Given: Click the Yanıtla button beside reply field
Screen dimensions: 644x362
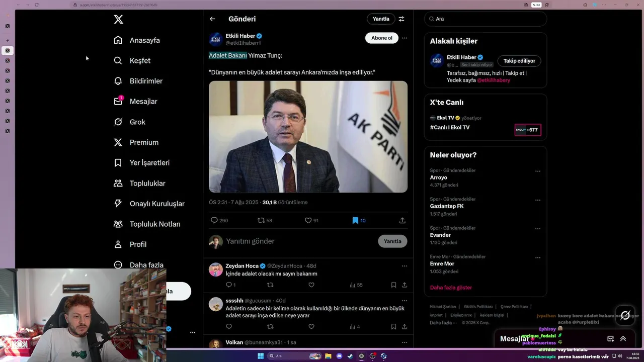Looking at the screenshot, I should tap(392, 241).
